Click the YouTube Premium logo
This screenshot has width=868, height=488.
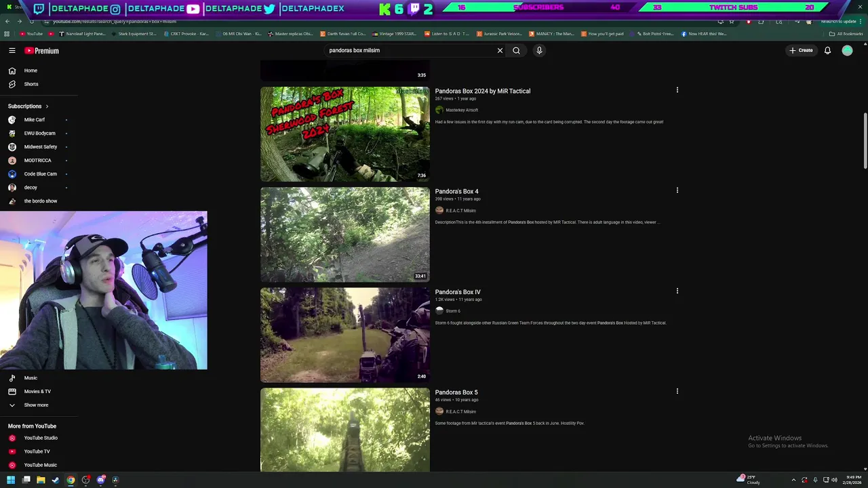[41, 51]
